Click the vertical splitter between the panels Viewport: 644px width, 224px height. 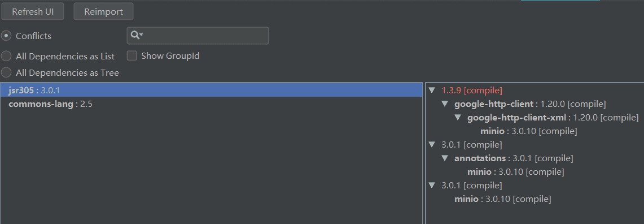(424, 153)
